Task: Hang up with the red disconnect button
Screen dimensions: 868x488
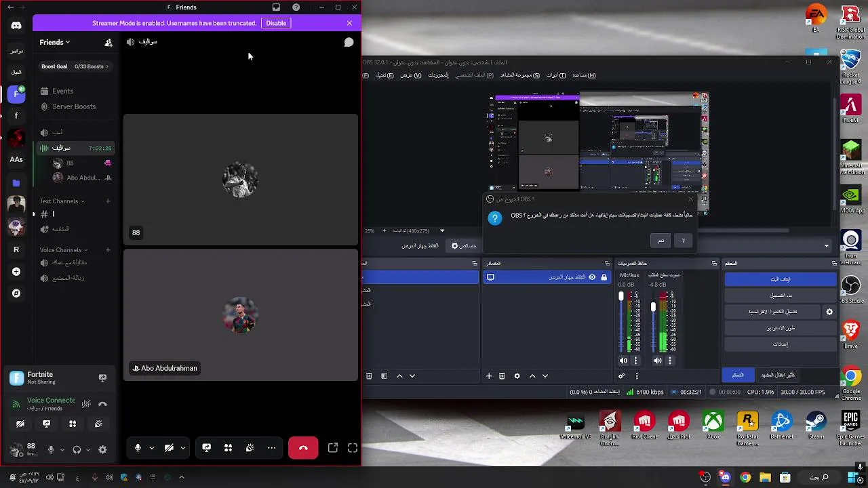Action: 303,448
